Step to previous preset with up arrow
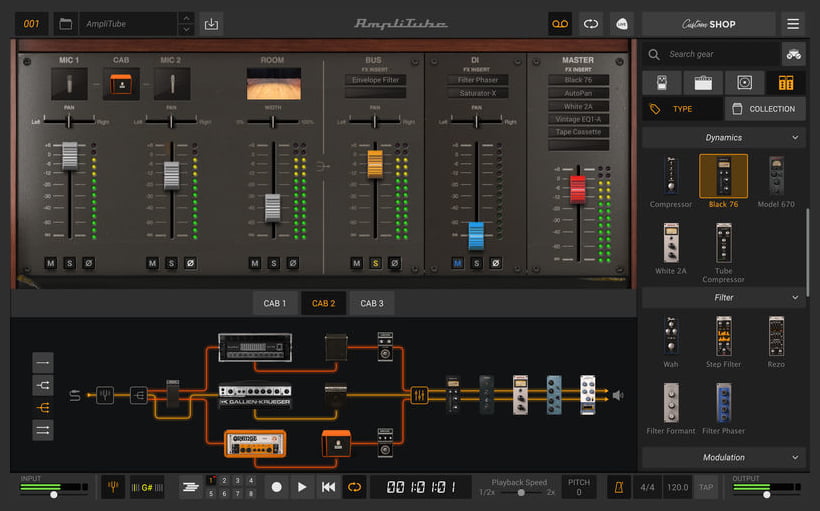The image size is (820, 511). [187, 18]
